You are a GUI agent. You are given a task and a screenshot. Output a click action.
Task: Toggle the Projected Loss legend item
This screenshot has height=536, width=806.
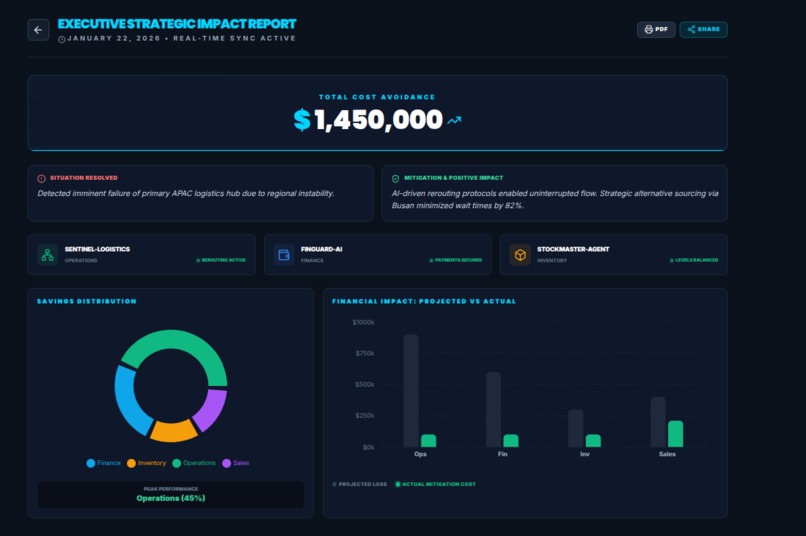359,484
